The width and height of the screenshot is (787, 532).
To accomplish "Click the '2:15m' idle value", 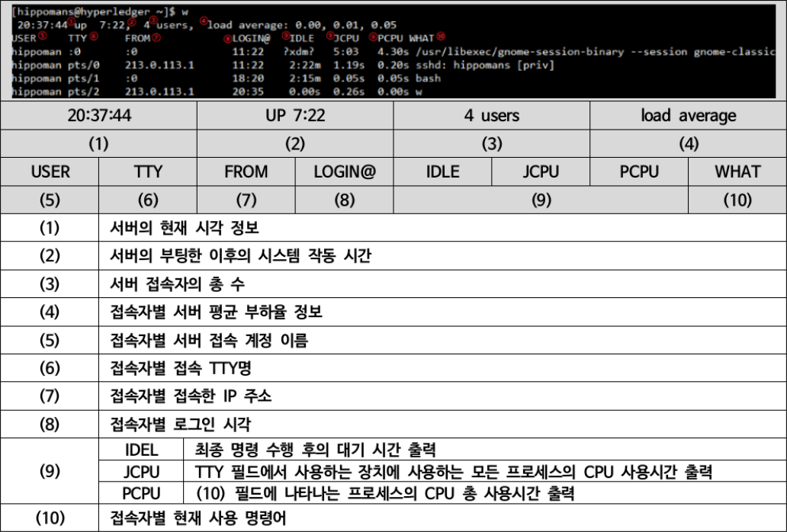I will tap(305, 79).
